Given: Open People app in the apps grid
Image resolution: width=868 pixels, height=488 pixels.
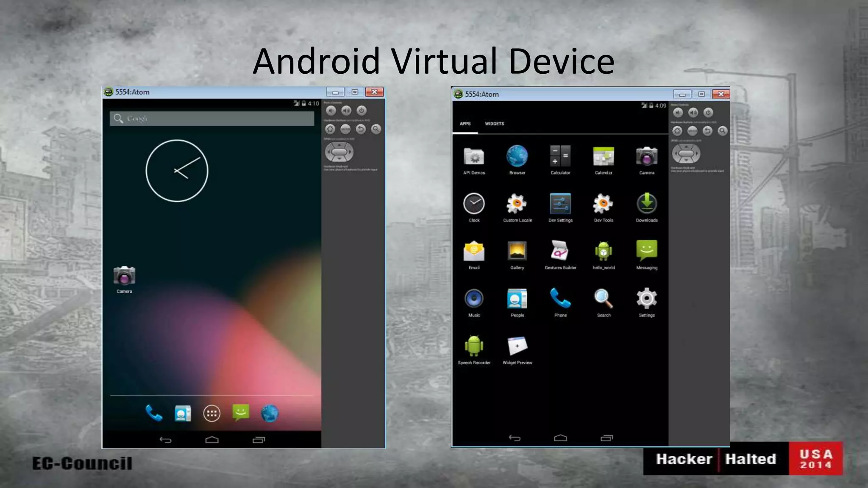Looking at the screenshot, I should tap(517, 303).
